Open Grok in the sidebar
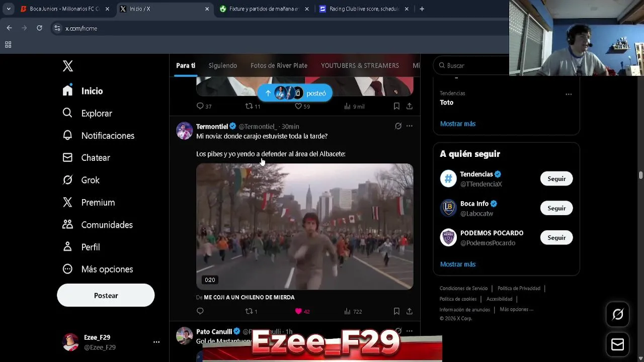Image resolution: width=644 pixels, height=362 pixels. coord(80,180)
